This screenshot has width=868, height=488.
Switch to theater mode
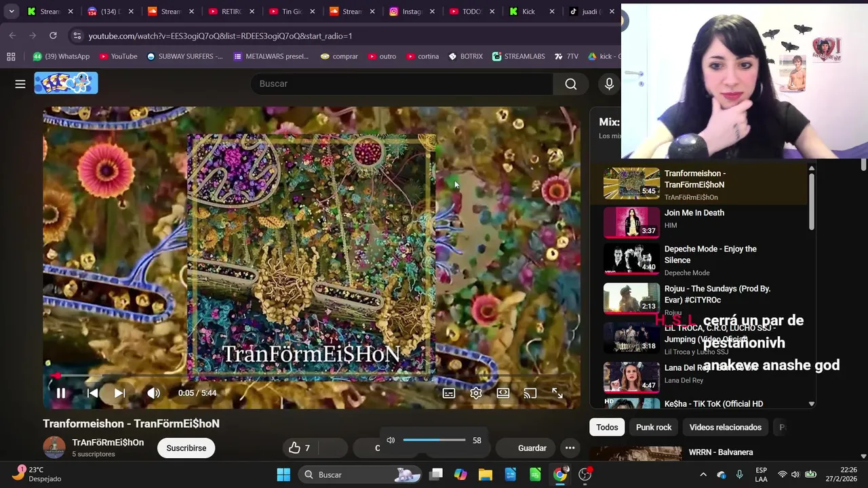pyautogui.click(x=503, y=393)
